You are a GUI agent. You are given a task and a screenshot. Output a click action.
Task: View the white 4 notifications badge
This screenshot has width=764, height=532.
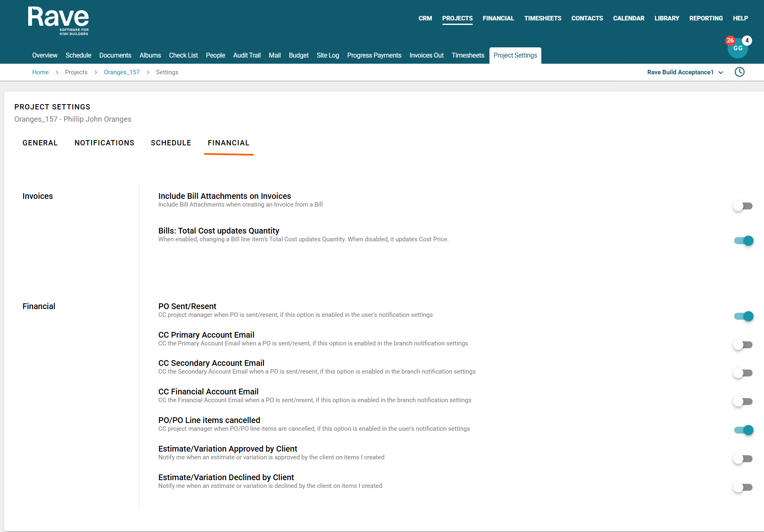(x=747, y=40)
